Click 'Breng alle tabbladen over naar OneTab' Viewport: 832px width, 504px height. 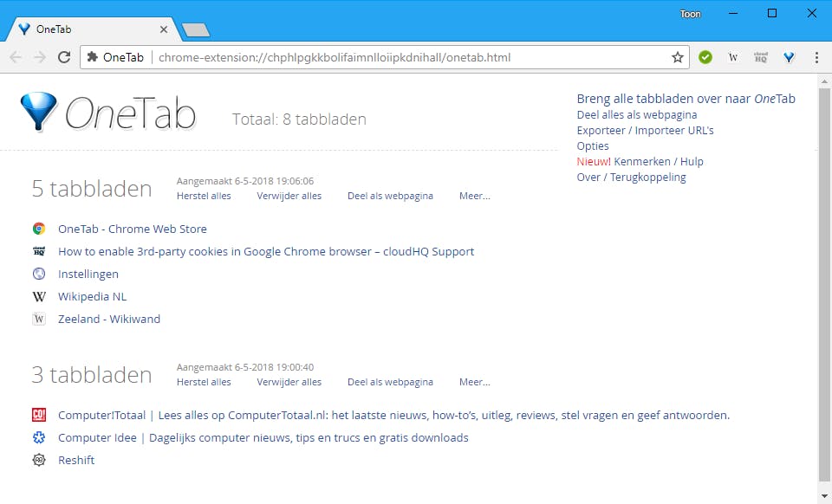tap(686, 99)
